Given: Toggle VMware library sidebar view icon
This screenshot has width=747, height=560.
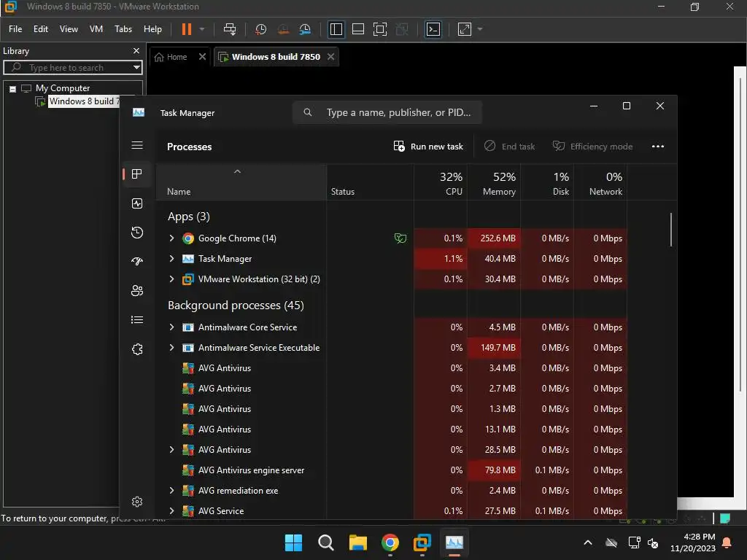Looking at the screenshot, I should coord(336,29).
